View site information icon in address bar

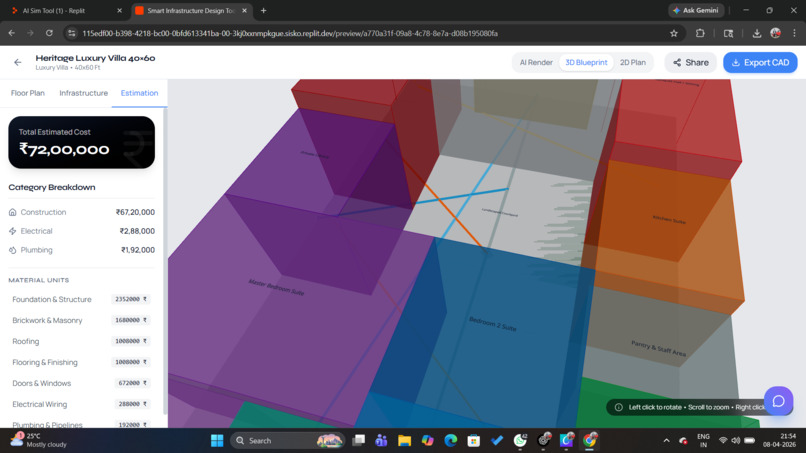pyautogui.click(x=72, y=33)
